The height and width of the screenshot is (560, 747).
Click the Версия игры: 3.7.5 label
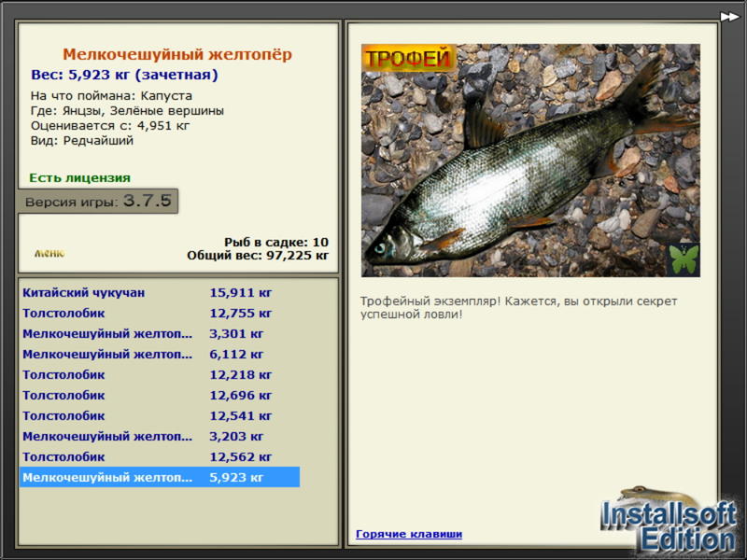[98, 201]
